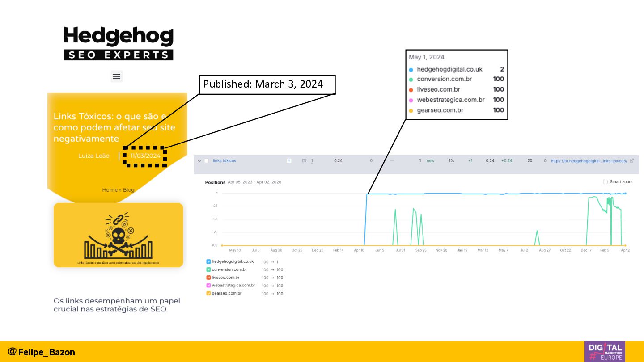
Task: Open author Luiza Leão link
Action: click(x=93, y=156)
